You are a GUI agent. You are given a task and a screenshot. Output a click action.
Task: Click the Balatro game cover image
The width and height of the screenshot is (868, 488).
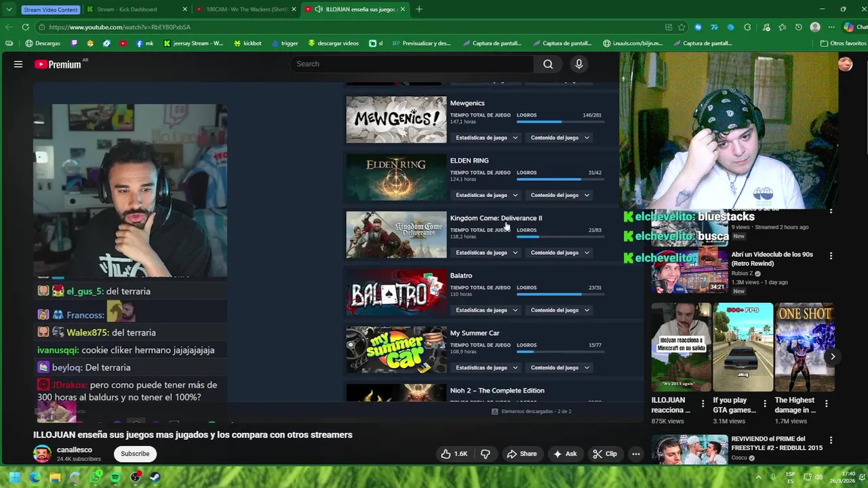(x=396, y=292)
